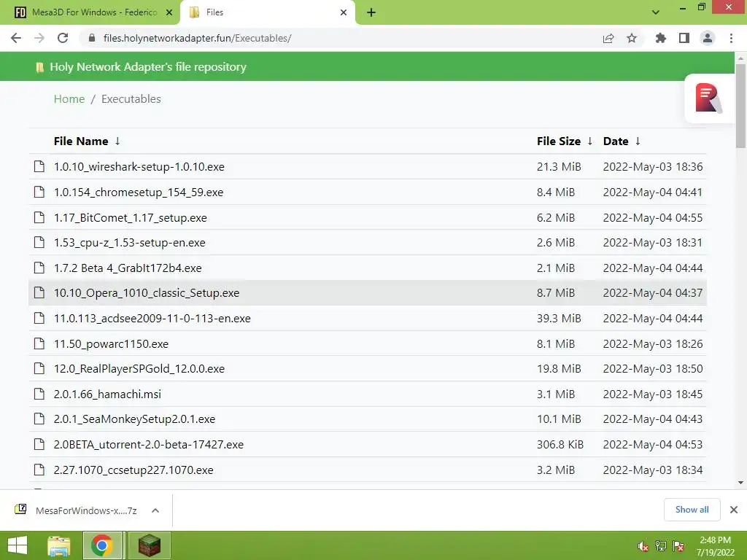
Task: Open File Explorer from the taskbar
Action: point(58,545)
